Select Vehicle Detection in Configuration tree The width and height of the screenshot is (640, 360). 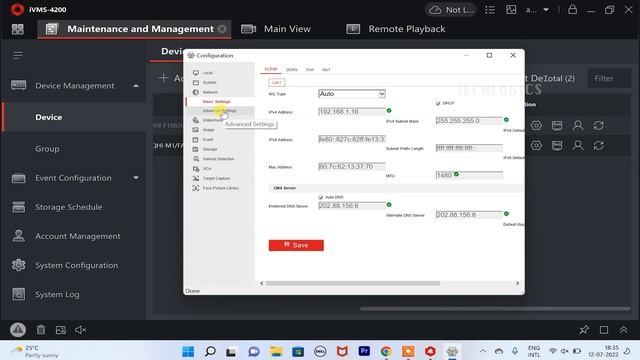[218, 159]
